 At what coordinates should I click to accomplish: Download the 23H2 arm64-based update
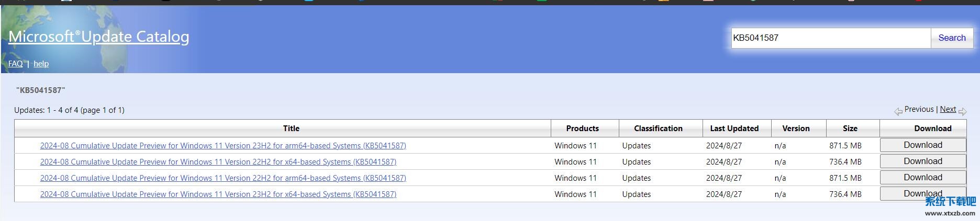click(922, 145)
